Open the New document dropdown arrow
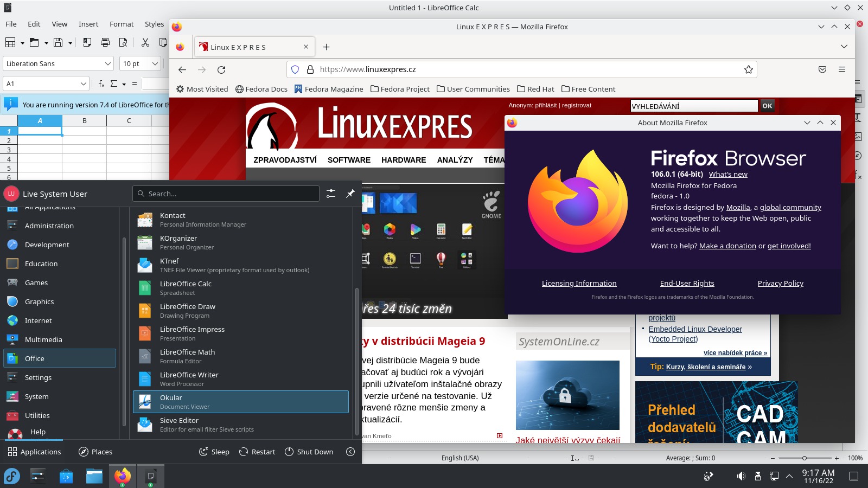868x488 pixels. pos(22,43)
